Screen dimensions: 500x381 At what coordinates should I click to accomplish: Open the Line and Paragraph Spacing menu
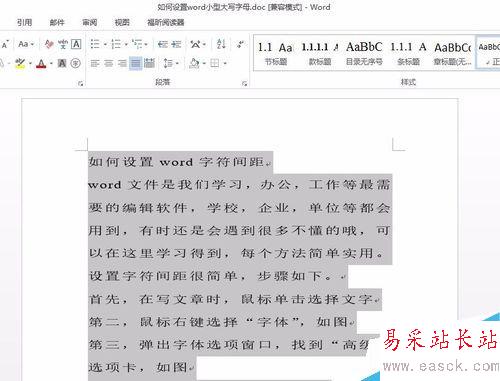(170, 63)
